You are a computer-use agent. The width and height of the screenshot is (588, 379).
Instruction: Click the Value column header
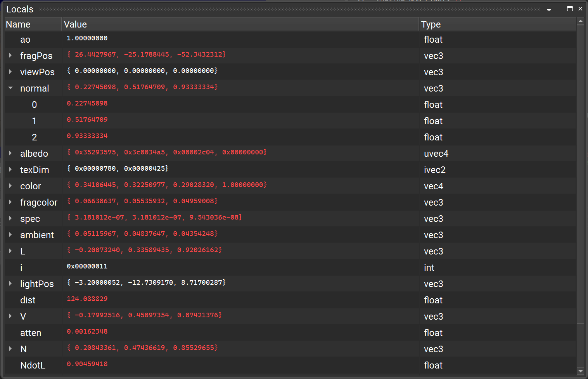[x=75, y=24]
